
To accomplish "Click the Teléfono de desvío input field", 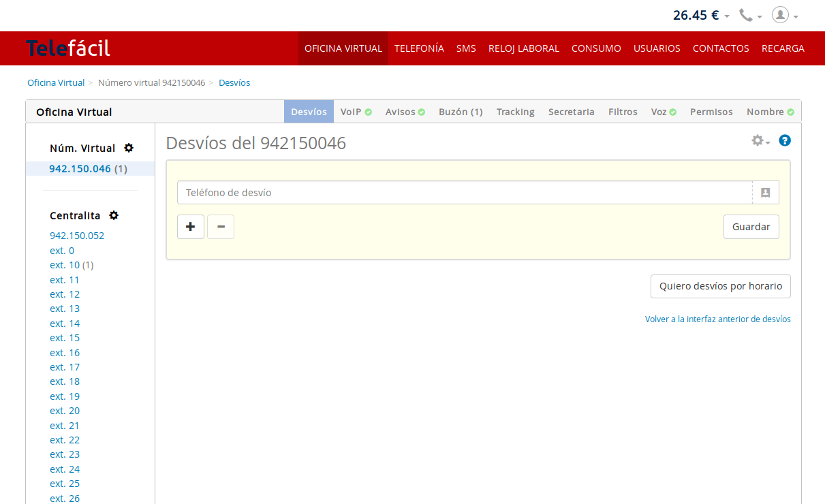I will (463, 193).
